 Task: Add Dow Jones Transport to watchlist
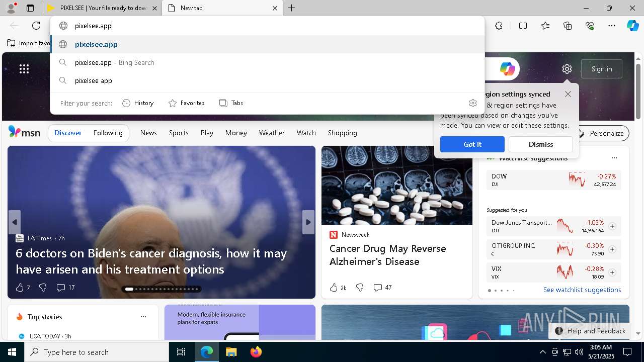(x=612, y=226)
